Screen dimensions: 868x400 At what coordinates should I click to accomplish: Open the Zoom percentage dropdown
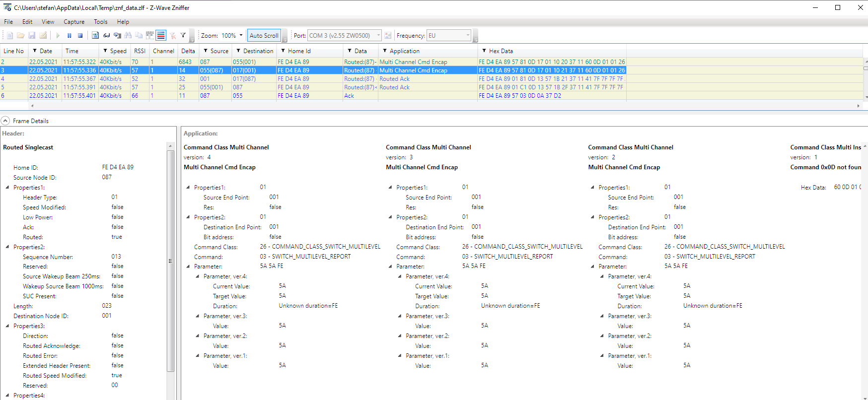tap(241, 36)
